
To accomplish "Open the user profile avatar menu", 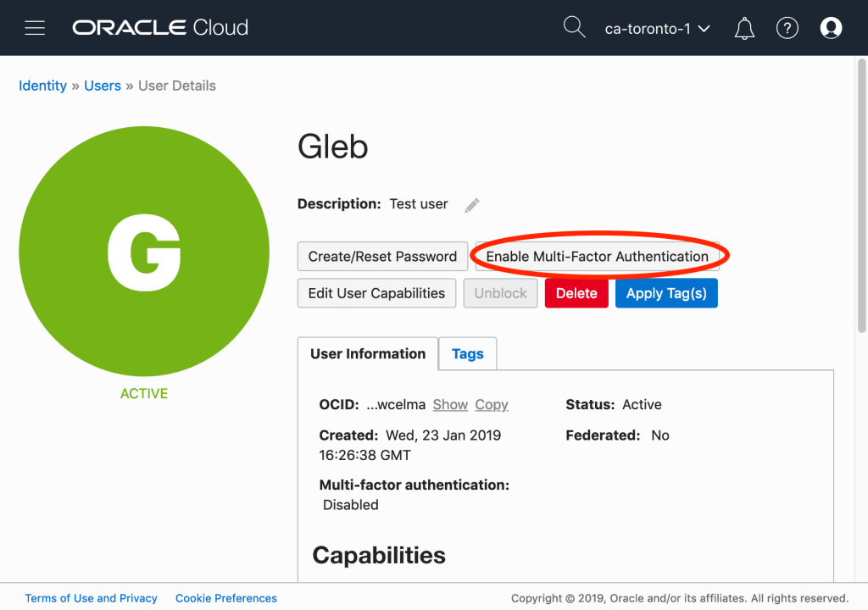I will [831, 28].
